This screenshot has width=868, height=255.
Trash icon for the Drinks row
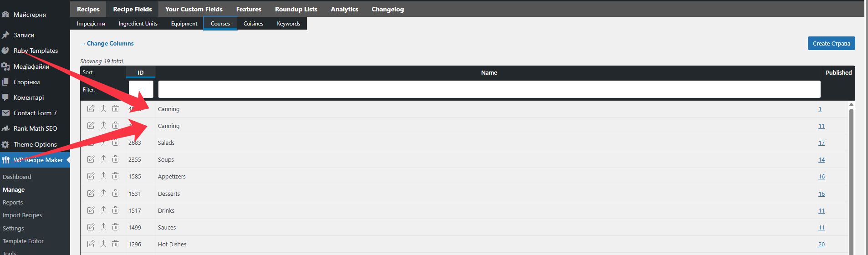[115, 210]
